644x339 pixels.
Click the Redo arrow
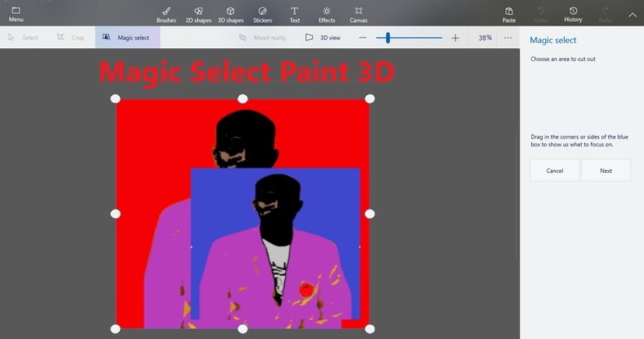coord(605,11)
